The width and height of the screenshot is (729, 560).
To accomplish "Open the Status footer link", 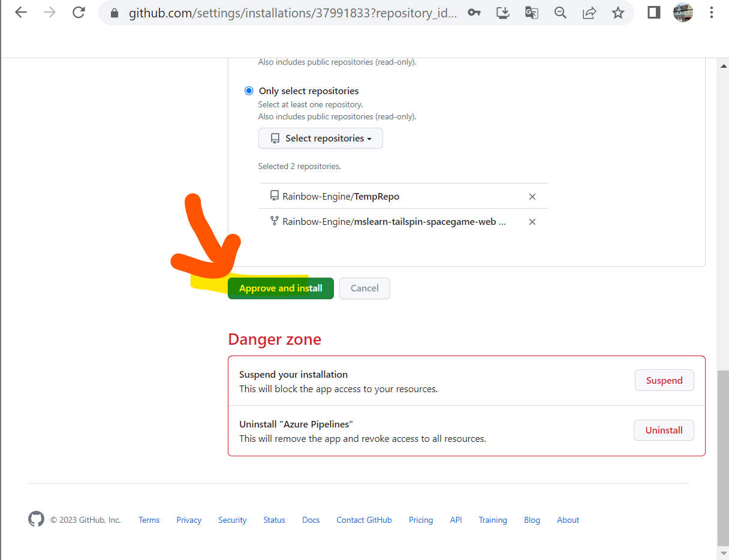I will pyautogui.click(x=274, y=520).
